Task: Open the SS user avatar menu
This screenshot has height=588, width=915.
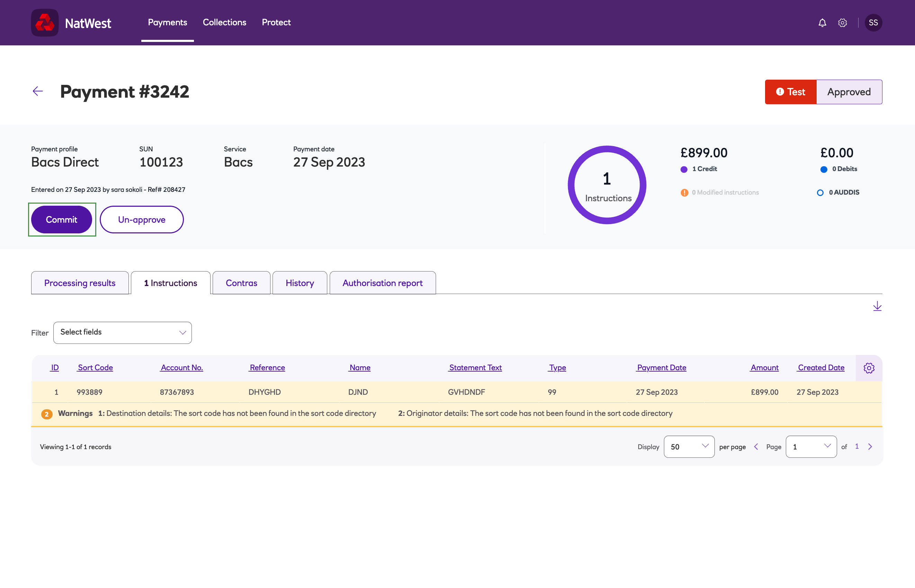Action: 873,23
